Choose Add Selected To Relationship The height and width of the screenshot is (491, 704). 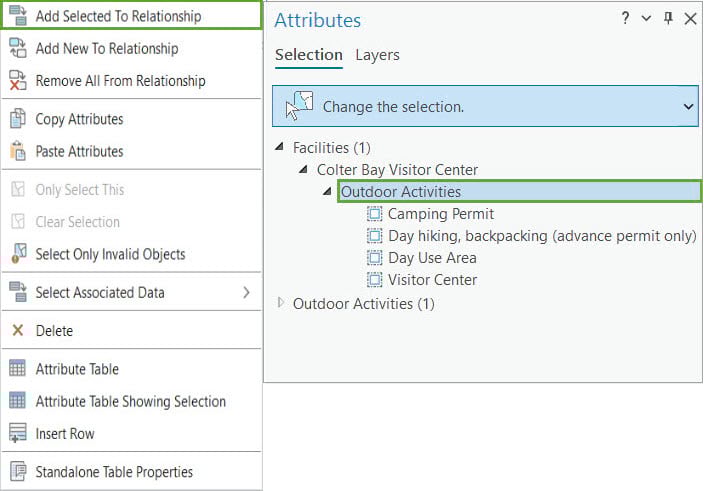[x=131, y=16]
